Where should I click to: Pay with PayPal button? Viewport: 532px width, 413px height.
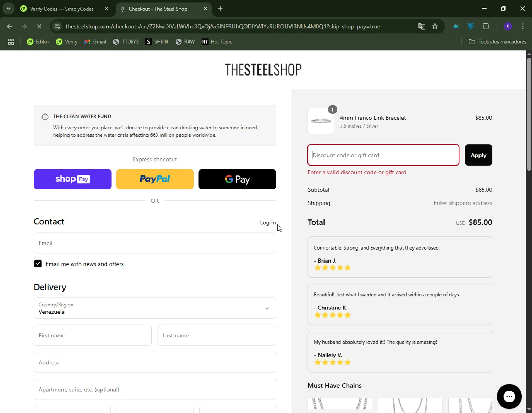[155, 179]
